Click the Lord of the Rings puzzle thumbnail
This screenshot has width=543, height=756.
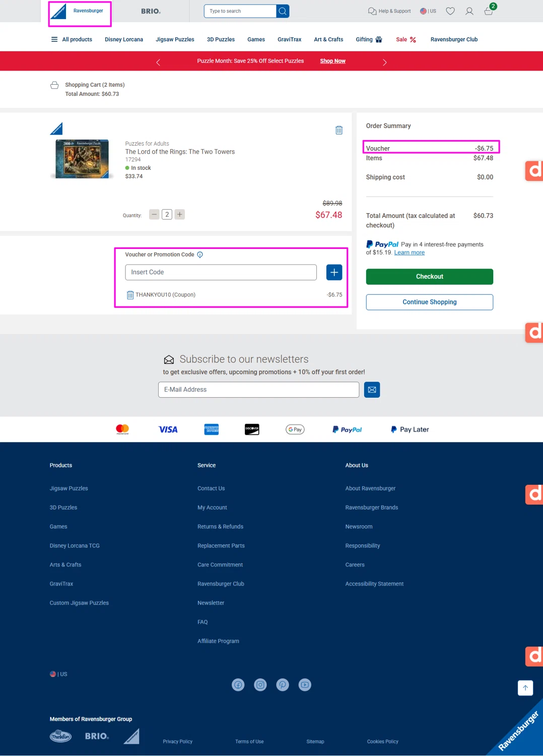click(x=82, y=159)
